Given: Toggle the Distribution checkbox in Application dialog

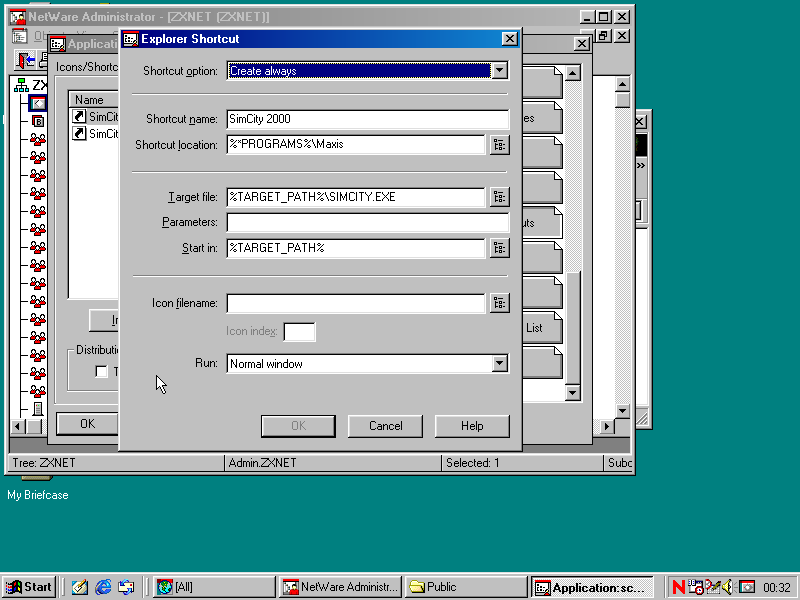Looking at the screenshot, I should click(x=102, y=371).
